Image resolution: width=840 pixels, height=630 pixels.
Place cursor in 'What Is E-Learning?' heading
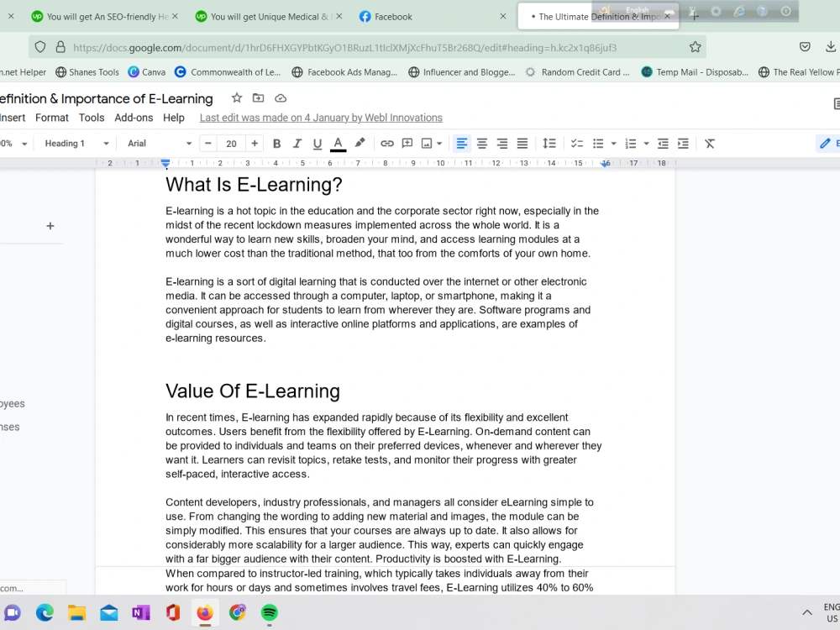(254, 185)
